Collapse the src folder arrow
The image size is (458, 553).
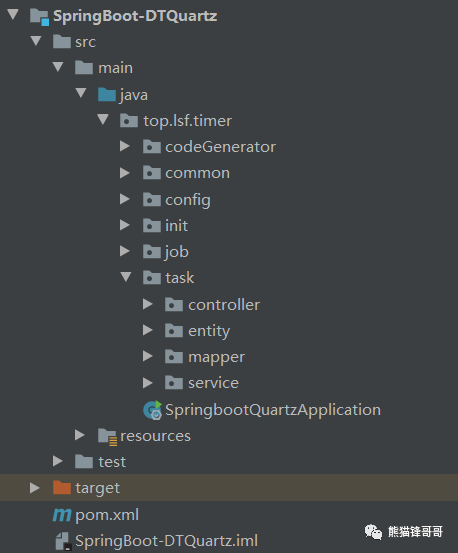[x=36, y=41]
